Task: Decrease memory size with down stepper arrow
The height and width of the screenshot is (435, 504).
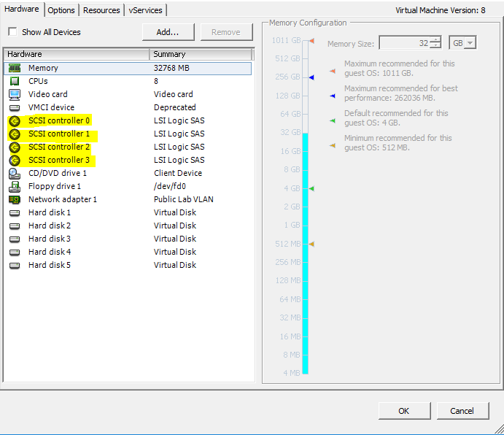Action: 435,45
